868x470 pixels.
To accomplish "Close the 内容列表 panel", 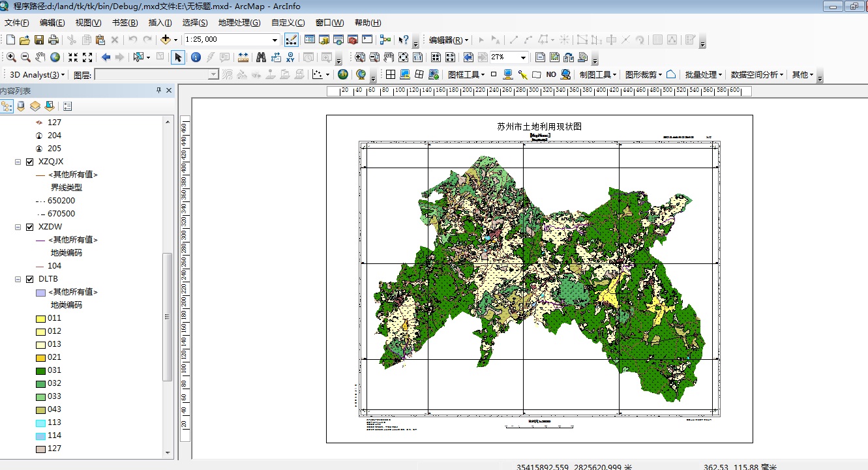I will click(169, 91).
